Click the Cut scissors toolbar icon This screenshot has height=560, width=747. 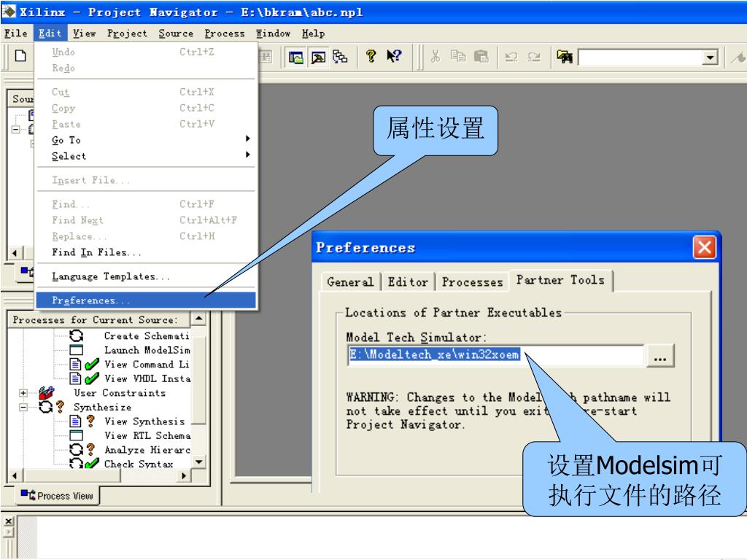[435, 57]
